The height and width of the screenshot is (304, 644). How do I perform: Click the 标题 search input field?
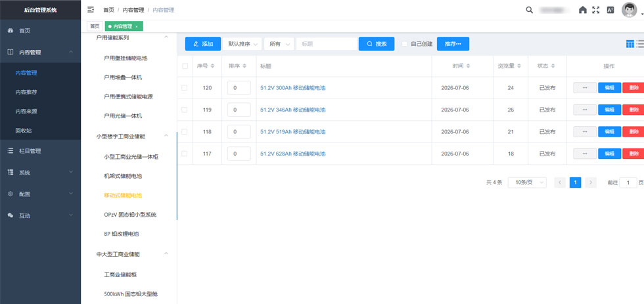coord(327,44)
